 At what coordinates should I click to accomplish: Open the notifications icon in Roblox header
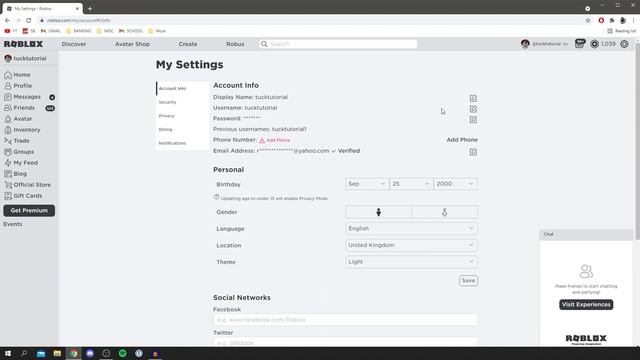click(x=580, y=44)
